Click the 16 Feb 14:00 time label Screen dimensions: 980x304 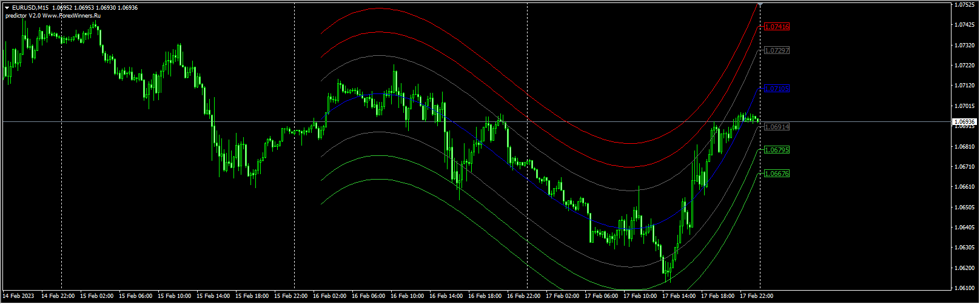pyautogui.click(x=446, y=297)
